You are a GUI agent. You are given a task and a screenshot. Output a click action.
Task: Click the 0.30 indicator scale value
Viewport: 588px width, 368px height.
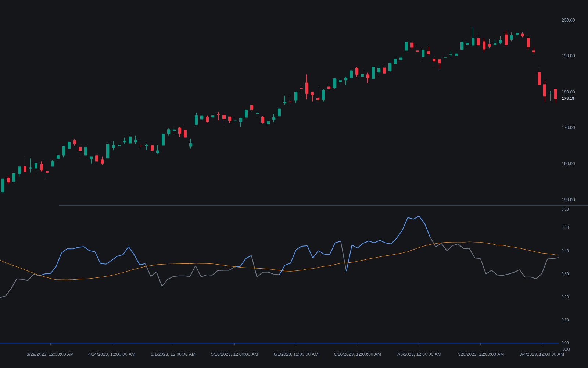click(x=565, y=274)
